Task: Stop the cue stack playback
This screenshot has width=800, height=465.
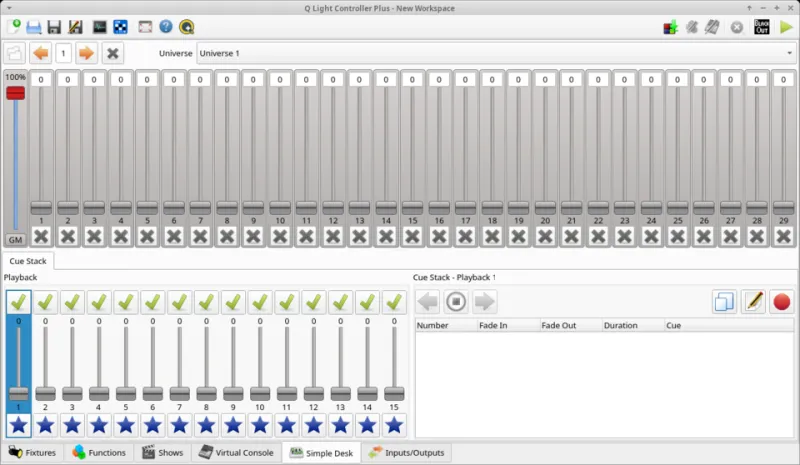Action: coord(456,301)
